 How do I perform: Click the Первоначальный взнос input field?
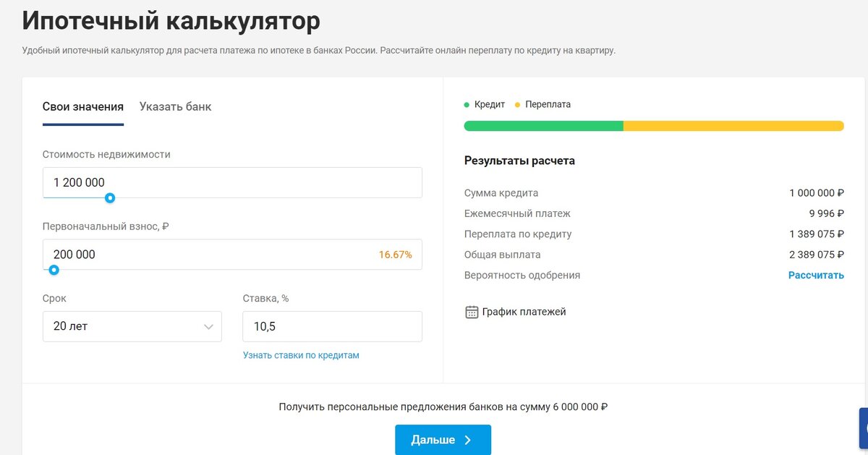point(217,254)
